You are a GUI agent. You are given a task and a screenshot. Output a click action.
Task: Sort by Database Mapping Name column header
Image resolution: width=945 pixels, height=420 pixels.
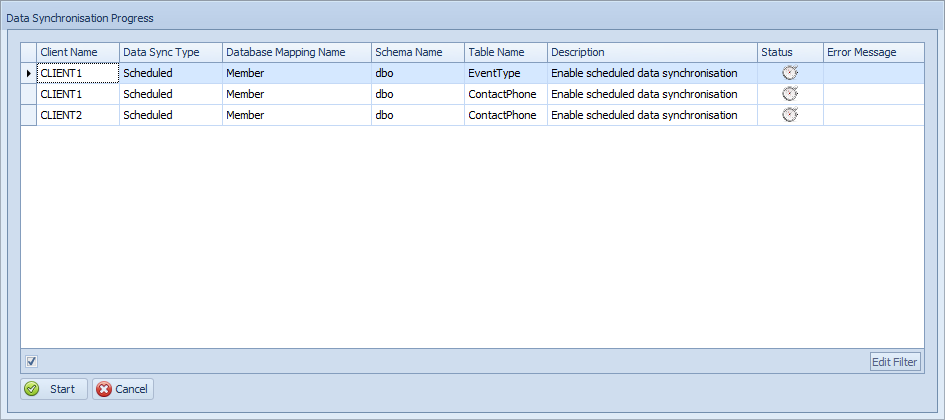click(x=297, y=52)
